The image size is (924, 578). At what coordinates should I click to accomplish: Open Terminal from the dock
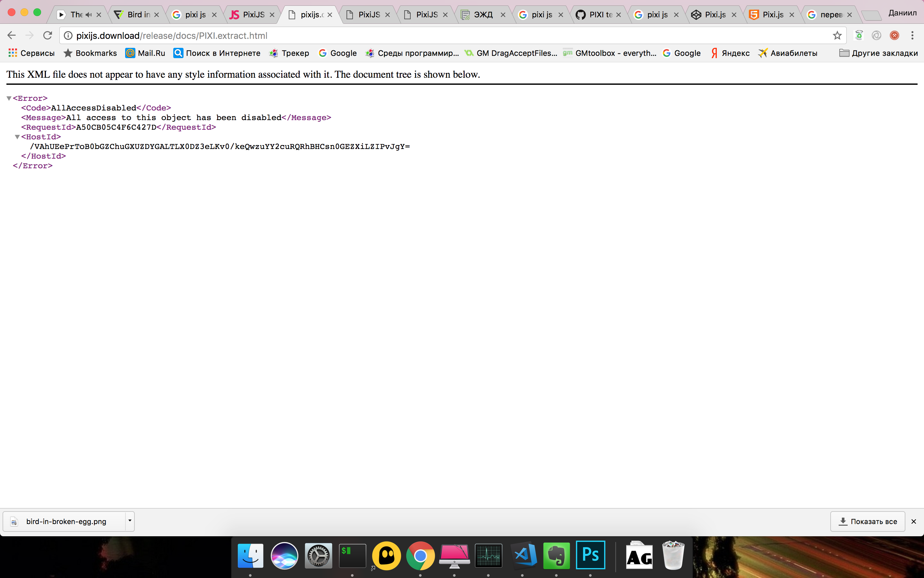pyautogui.click(x=352, y=556)
